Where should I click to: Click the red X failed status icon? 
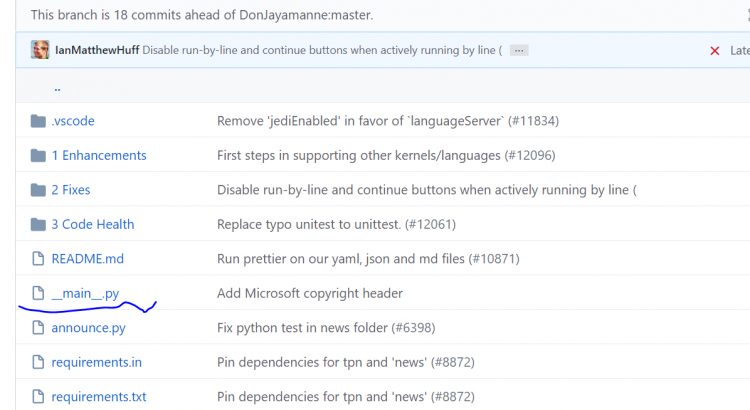point(714,51)
